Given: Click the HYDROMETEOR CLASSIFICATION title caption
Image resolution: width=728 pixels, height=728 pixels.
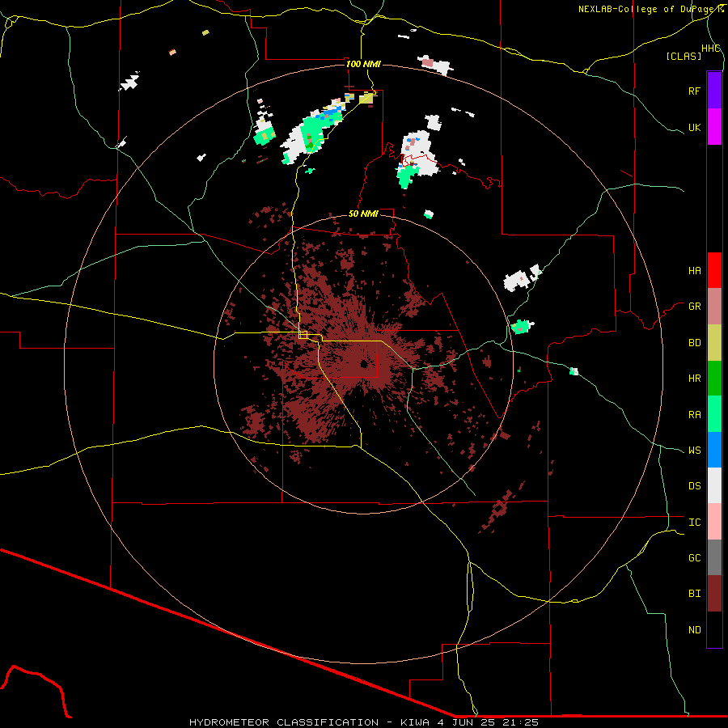Looking at the screenshot, I should coord(284,722).
